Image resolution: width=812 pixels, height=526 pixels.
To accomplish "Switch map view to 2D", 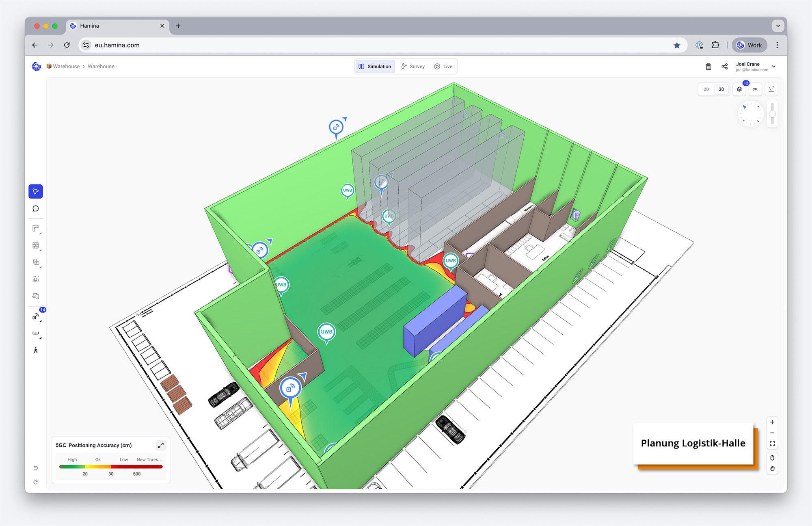I will tap(706, 89).
